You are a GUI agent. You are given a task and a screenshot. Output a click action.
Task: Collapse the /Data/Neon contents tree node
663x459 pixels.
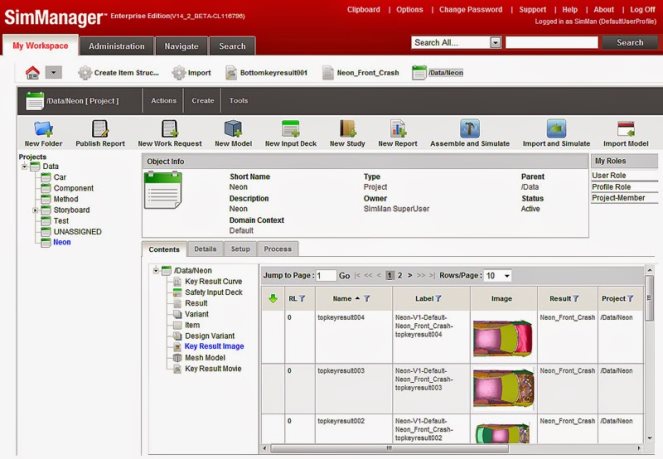(x=156, y=270)
